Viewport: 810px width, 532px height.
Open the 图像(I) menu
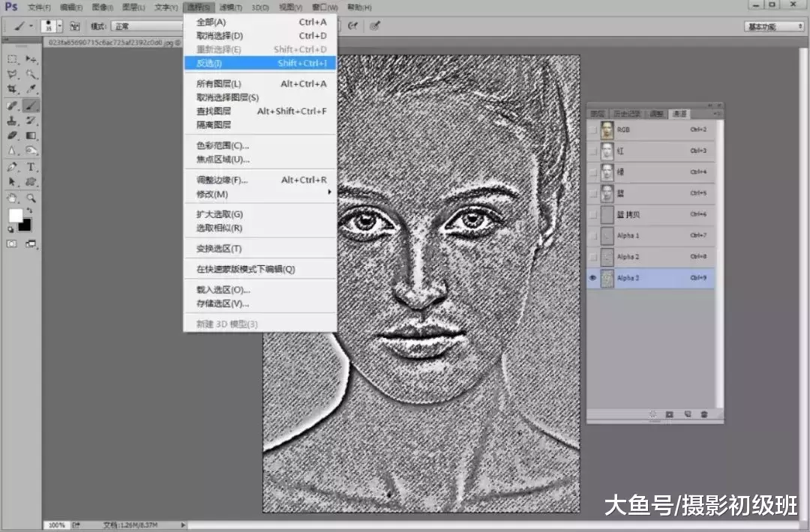click(x=102, y=7)
